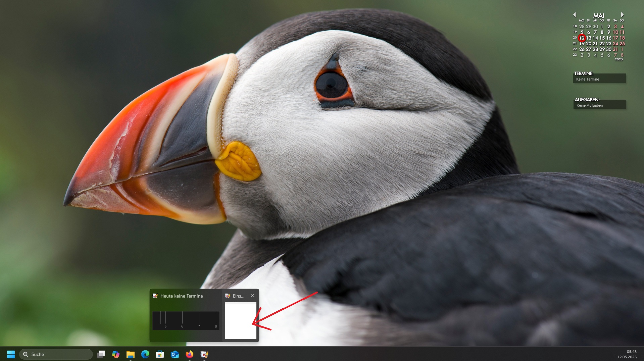Click the calendar app taskbar icon

pyautogui.click(x=204, y=354)
